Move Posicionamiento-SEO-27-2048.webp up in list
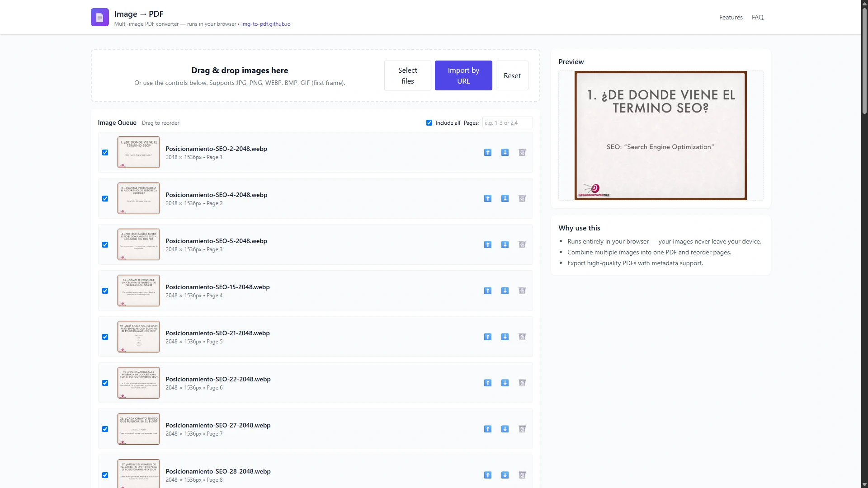This screenshot has height=488, width=868. (x=488, y=429)
